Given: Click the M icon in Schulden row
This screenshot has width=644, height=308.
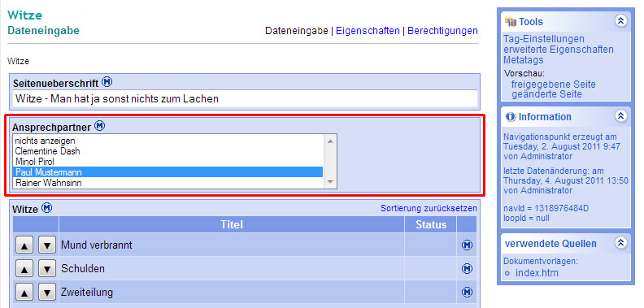Looking at the screenshot, I should point(467,268).
